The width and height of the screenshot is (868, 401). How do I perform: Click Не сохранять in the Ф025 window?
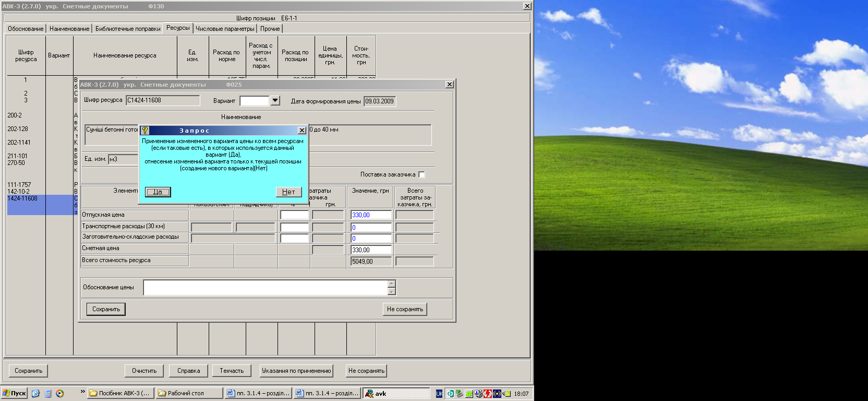click(405, 309)
